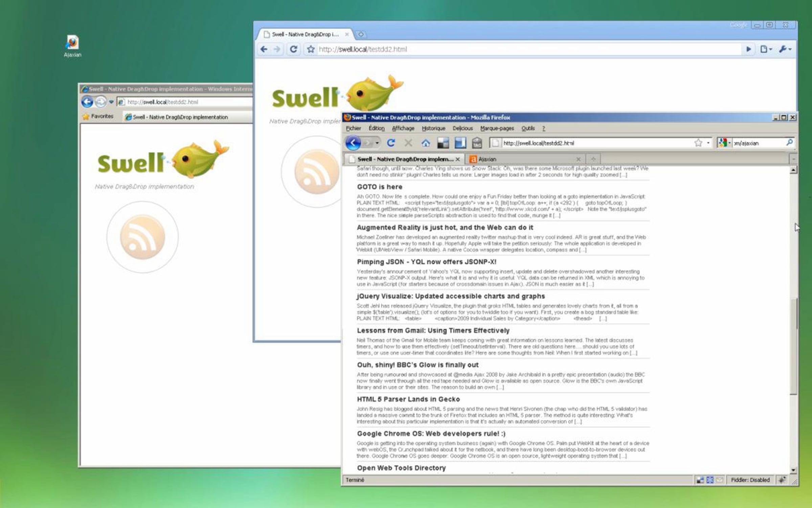The image size is (812, 508).
Task: Bookmark page with Chrome's star icon
Action: [x=311, y=49]
